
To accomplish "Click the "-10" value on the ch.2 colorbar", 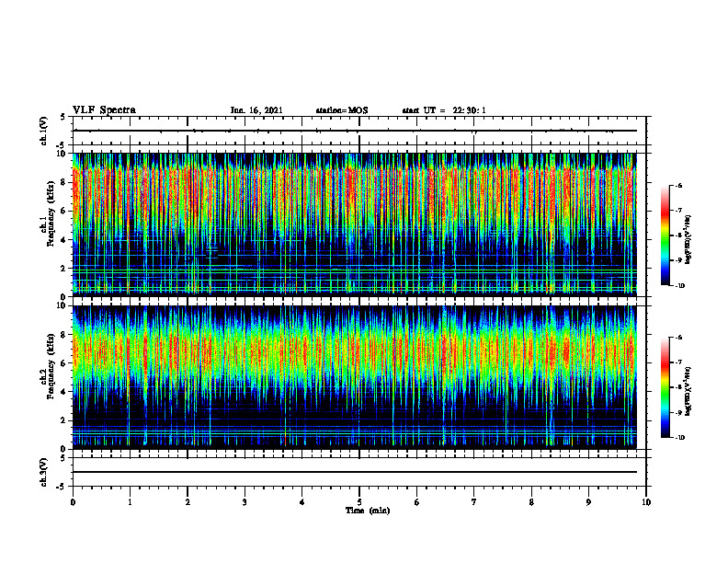I will [x=680, y=438].
